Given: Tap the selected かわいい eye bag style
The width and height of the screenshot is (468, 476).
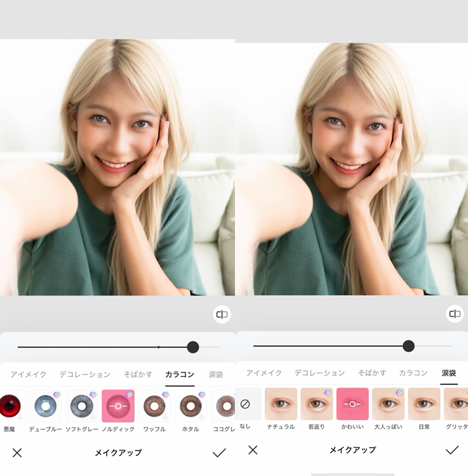Looking at the screenshot, I should click(352, 404).
